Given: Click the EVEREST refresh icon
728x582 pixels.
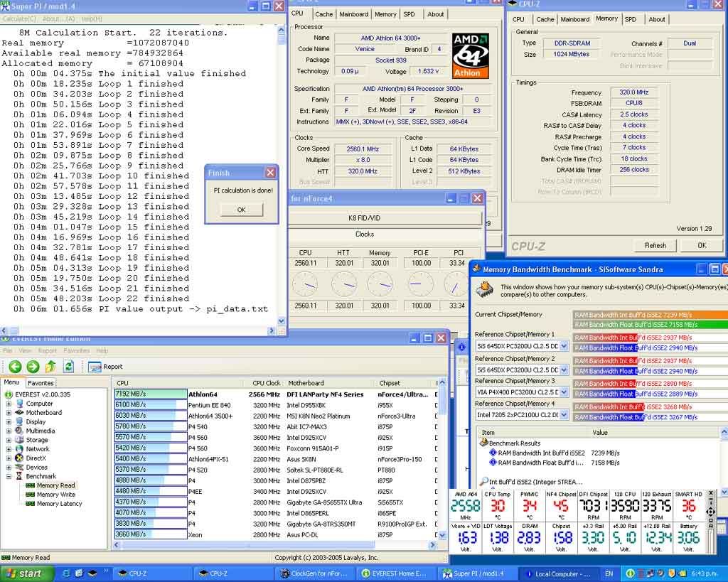Looking at the screenshot, I should click(68, 367).
